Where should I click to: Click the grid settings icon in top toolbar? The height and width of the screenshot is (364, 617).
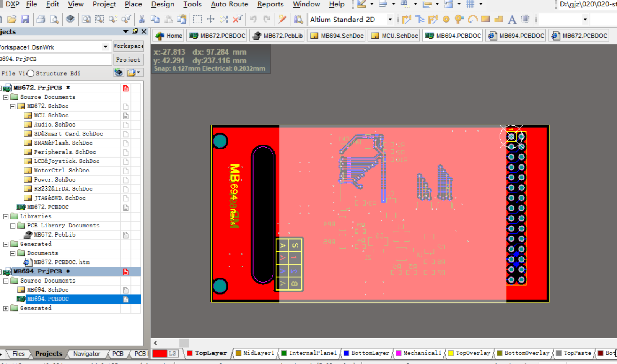click(470, 4)
